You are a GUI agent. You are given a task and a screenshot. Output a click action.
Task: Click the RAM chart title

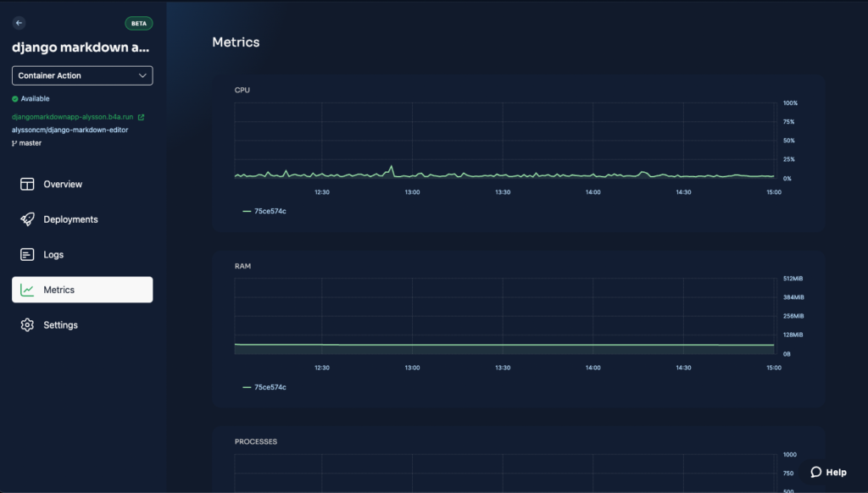point(242,266)
